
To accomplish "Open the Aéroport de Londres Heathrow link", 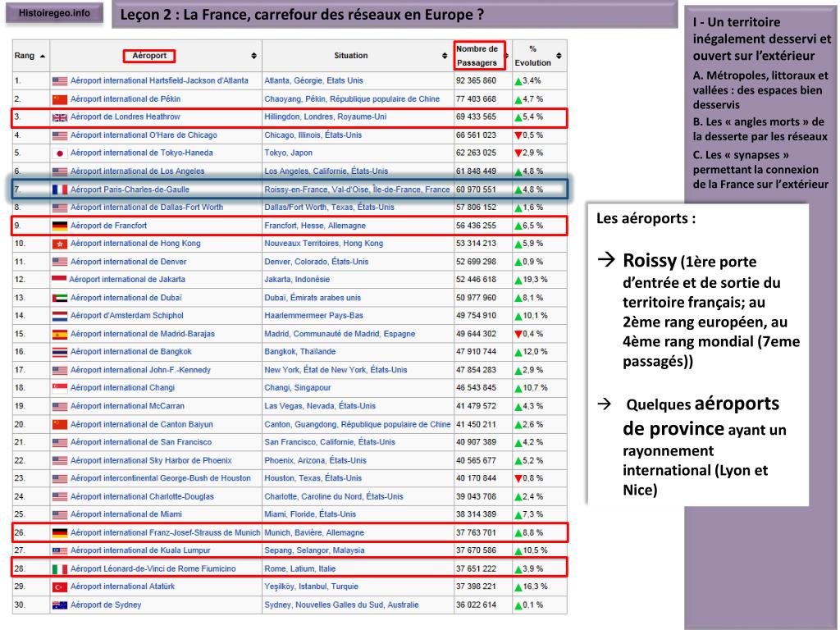I will coord(126,116).
